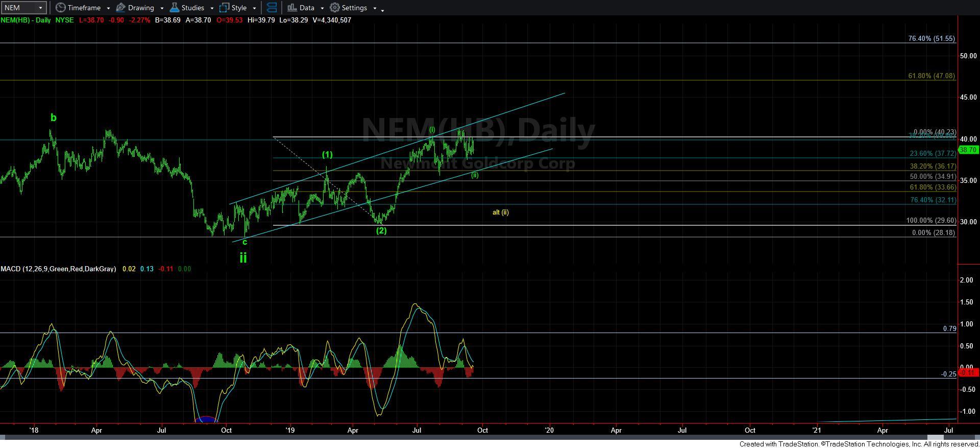Click the Settings gear icon

click(x=335, y=8)
